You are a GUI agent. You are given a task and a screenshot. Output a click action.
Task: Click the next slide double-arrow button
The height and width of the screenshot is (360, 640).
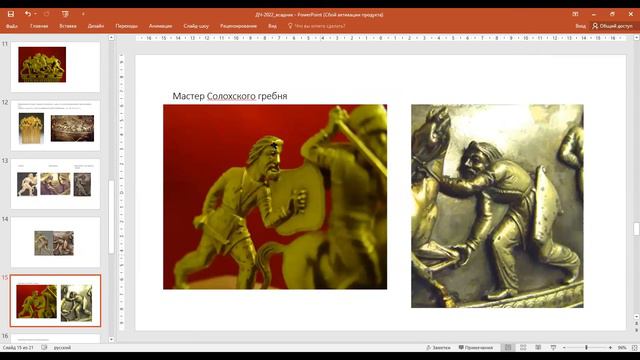click(636, 330)
